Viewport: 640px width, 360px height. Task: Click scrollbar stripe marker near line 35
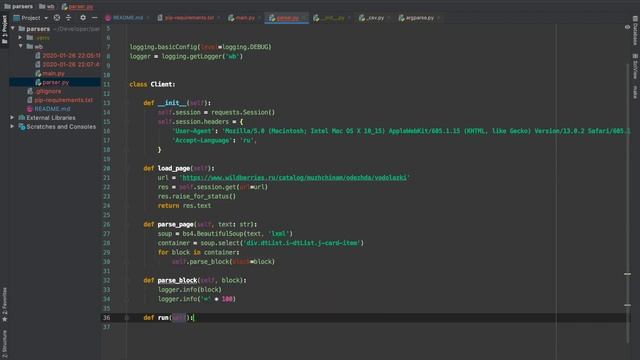coord(628,305)
